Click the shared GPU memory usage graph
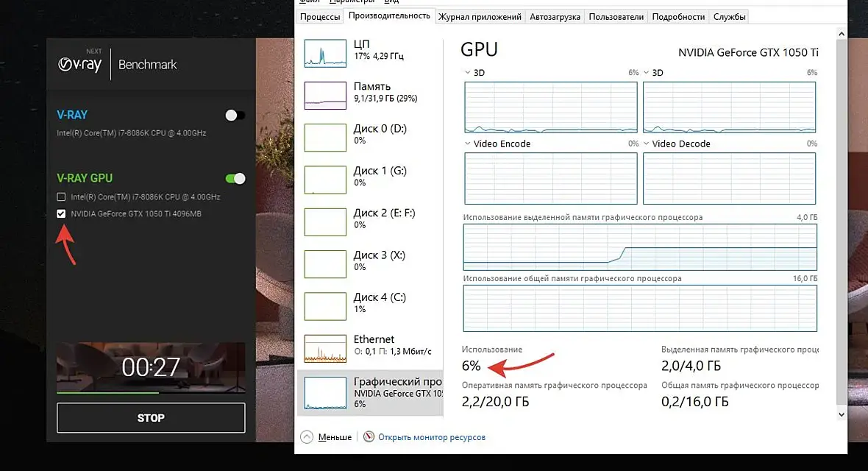Viewport: 868px width, 471px height. tap(640, 308)
